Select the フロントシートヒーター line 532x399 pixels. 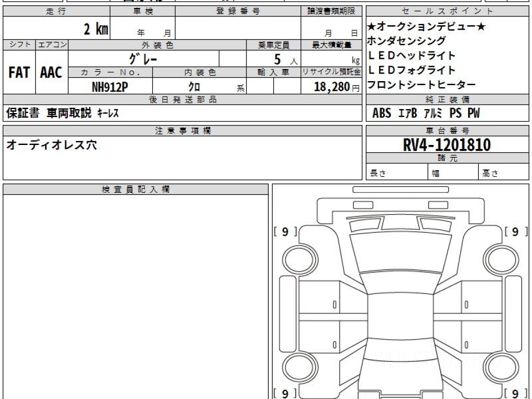422,85
